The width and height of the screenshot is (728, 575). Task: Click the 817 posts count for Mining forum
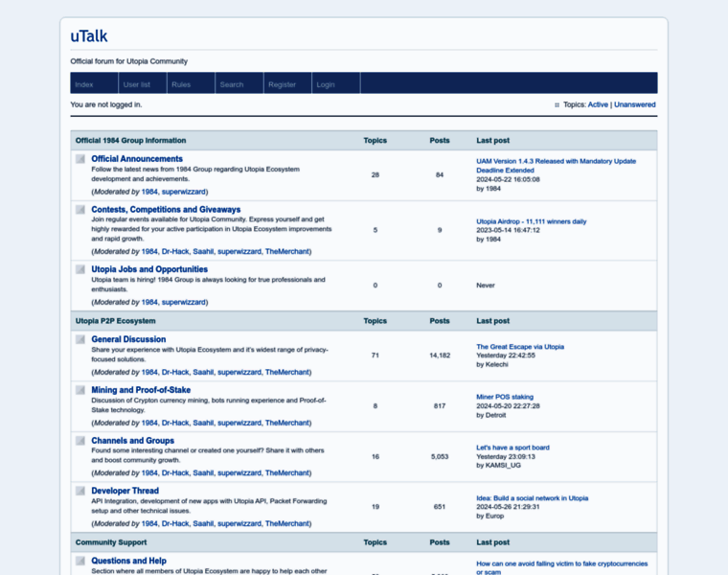pos(440,406)
